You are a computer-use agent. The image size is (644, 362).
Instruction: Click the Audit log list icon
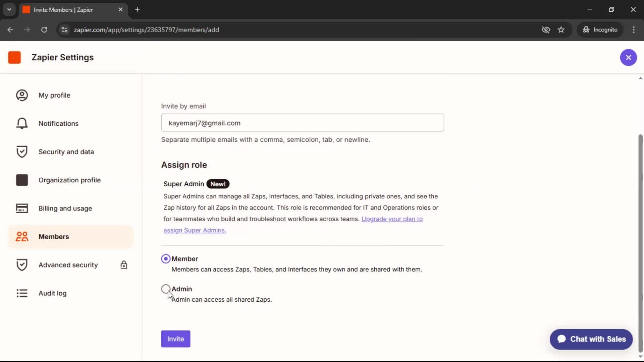(x=22, y=293)
